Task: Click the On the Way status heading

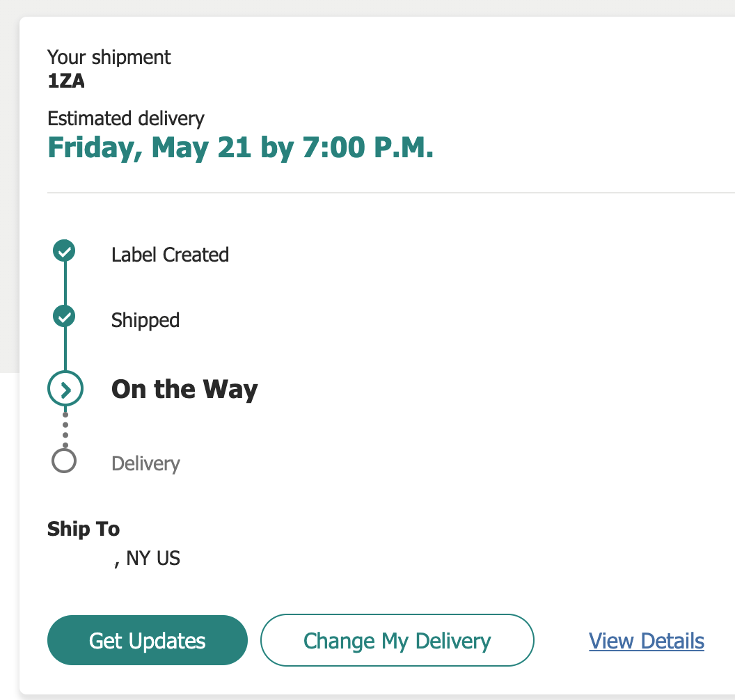Action: click(x=184, y=389)
